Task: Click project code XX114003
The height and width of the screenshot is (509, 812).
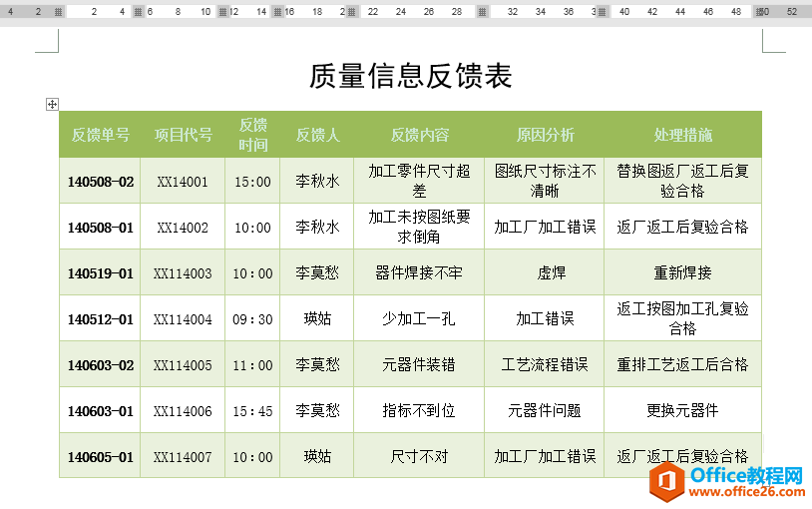Action: pos(183,273)
